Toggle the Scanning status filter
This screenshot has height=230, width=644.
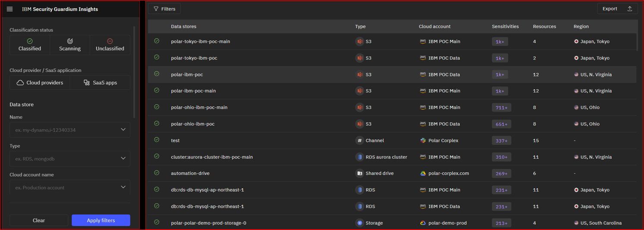pos(70,45)
